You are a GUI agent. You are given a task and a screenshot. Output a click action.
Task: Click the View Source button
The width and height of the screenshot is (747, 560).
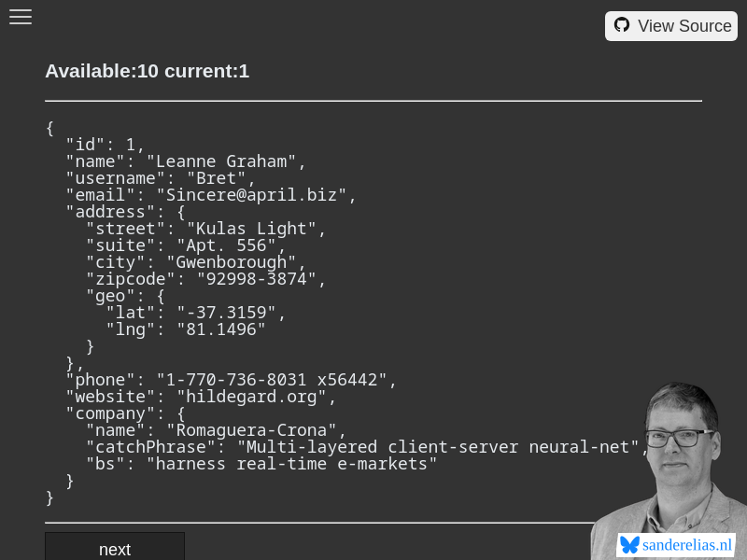click(670, 25)
